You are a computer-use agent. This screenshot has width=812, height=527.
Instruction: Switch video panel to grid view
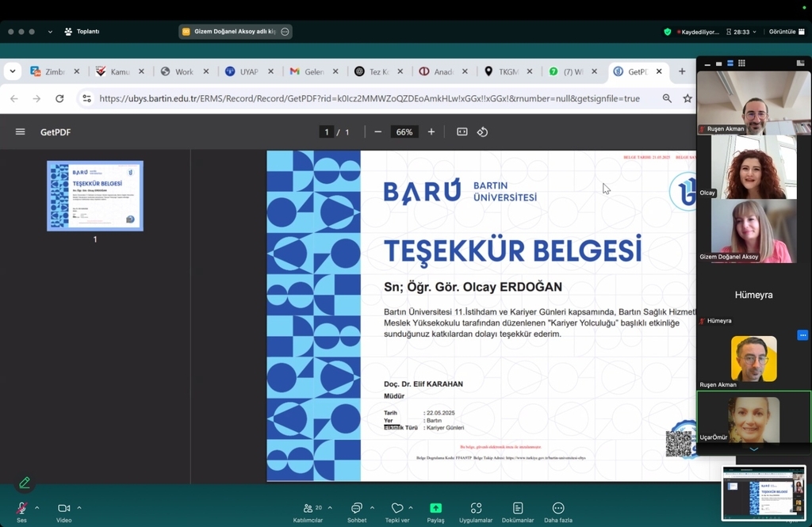[x=741, y=63]
